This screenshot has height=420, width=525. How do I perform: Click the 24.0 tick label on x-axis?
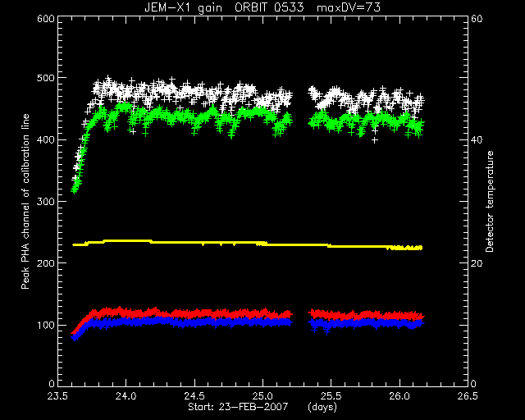tap(126, 396)
